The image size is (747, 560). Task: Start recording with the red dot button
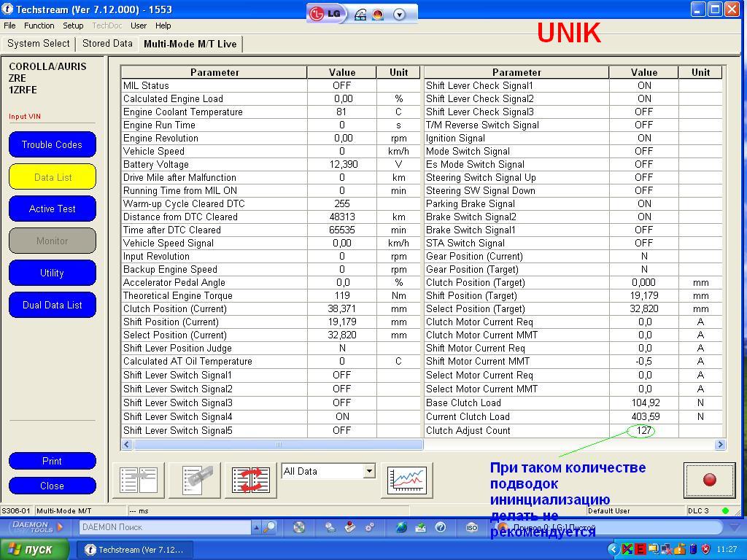click(x=709, y=480)
